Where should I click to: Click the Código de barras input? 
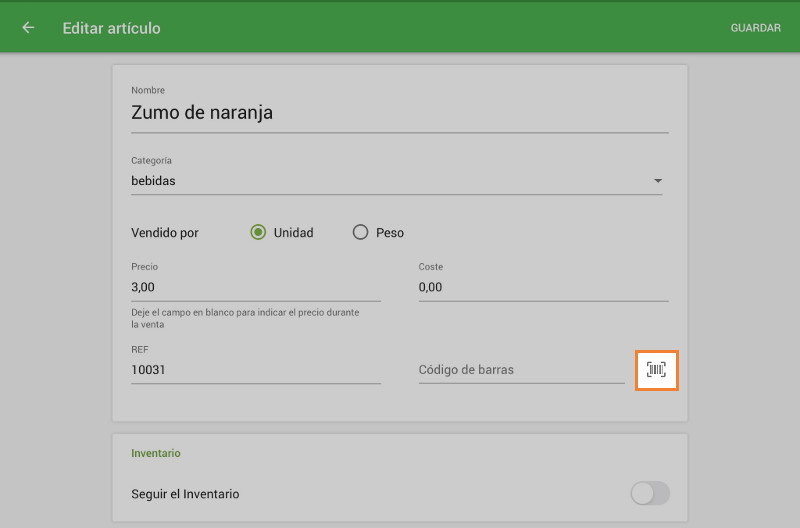tap(520, 370)
